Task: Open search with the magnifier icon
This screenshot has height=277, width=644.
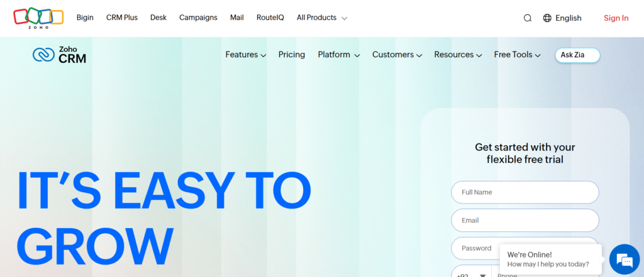Action: pos(528,18)
